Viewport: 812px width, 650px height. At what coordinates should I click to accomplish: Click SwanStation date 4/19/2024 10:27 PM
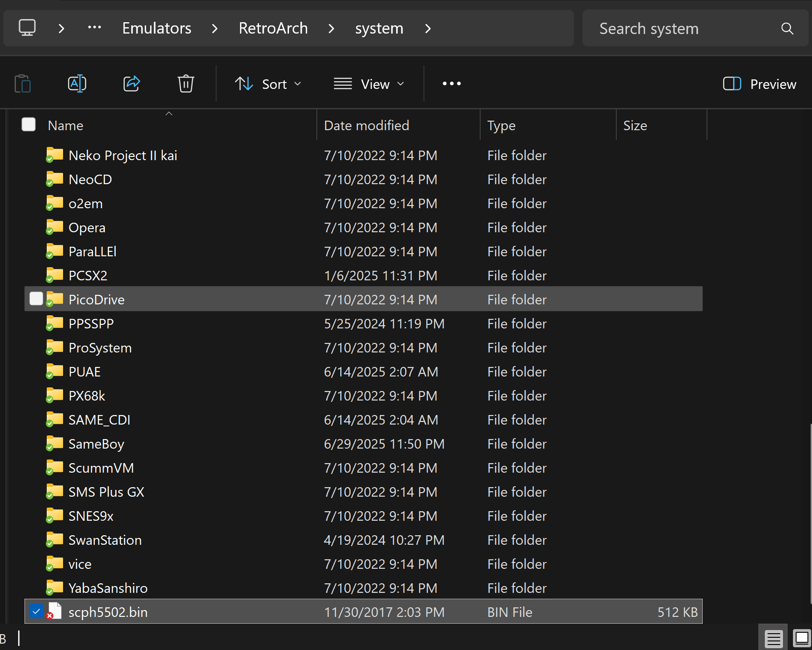coord(384,540)
